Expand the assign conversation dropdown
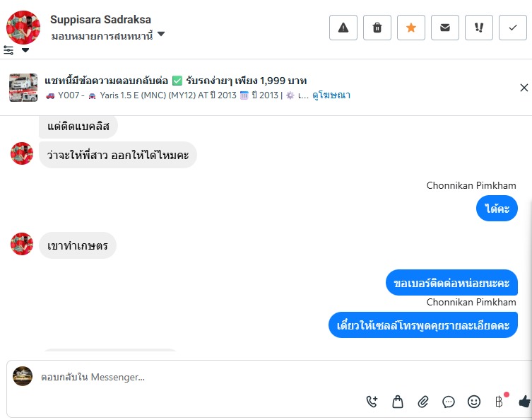The width and height of the screenshot is (532, 420). click(161, 34)
